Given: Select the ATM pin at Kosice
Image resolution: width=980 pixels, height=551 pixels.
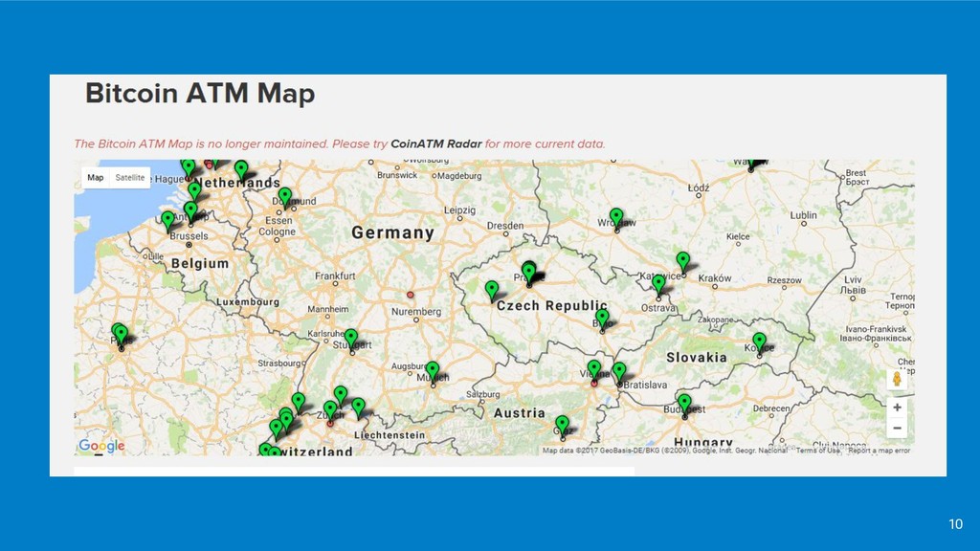Looking at the screenshot, I should coord(759,342).
